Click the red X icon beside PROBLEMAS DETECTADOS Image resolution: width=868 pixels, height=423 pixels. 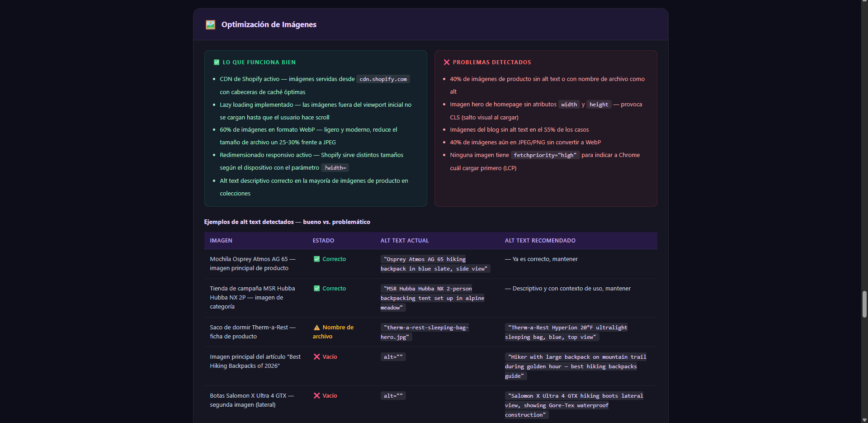pos(447,62)
